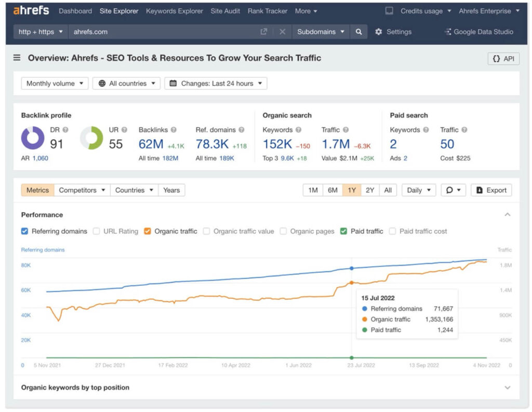Click the 15 Jul 2022 organic traffic point
This screenshot has height=412, width=532.
(x=352, y=283)
